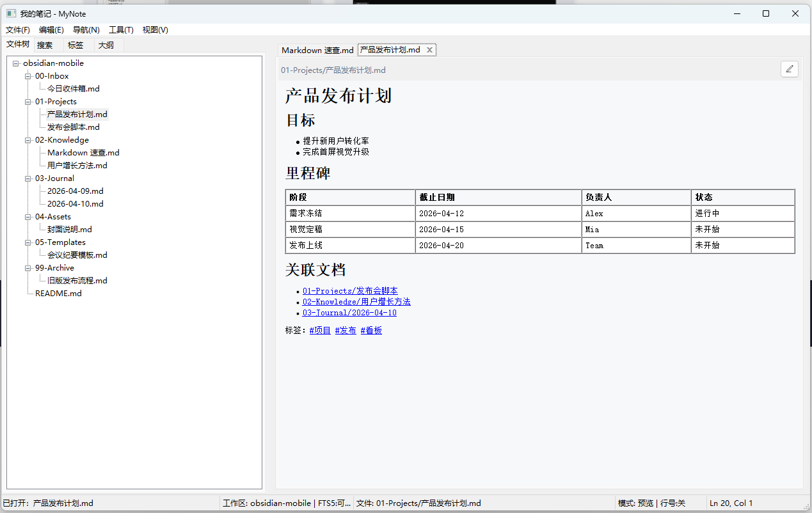This screenshot has width=812, height=513.
Task: Click the 模式: 预览 status bar indicator
Action: [635, 503]
